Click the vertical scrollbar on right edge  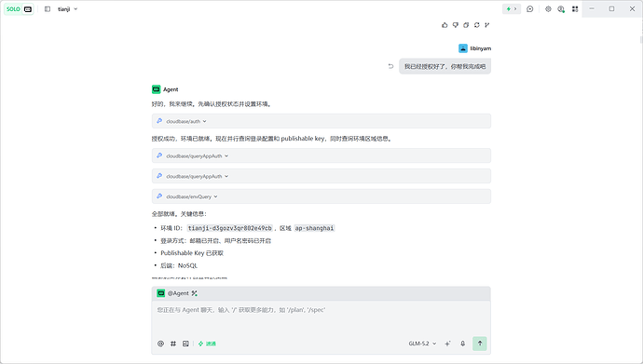click(641, 40)
